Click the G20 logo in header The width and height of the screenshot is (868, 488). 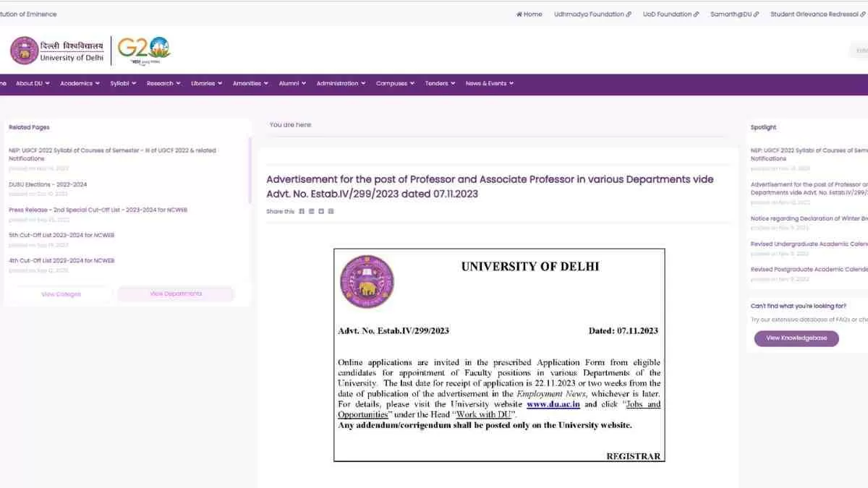[x=144, y=50]
